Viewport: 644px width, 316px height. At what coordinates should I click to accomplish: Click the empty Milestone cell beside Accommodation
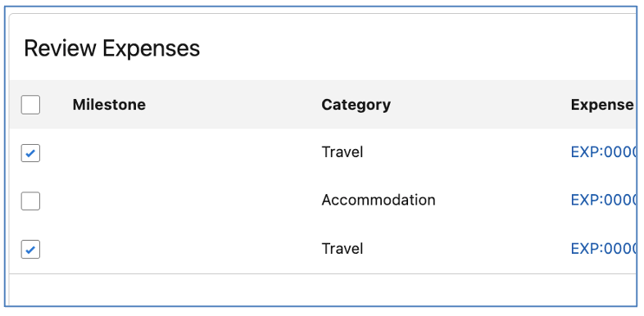coord(189,201)
